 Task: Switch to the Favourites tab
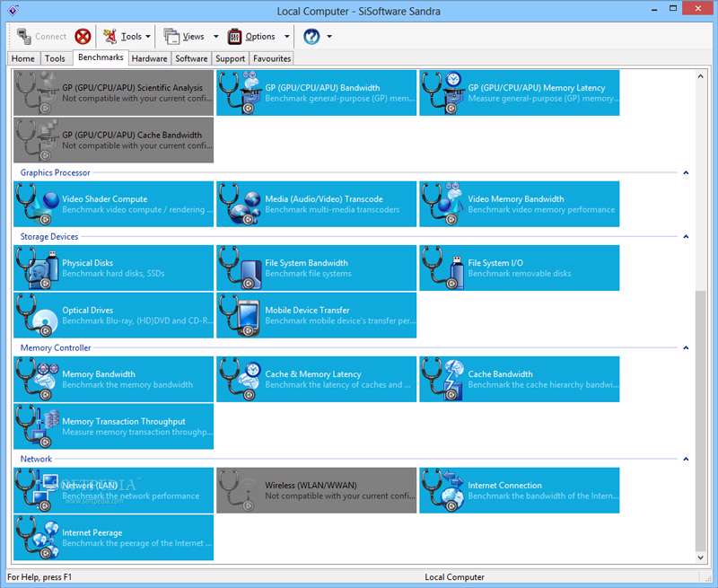tap(272, 58)
